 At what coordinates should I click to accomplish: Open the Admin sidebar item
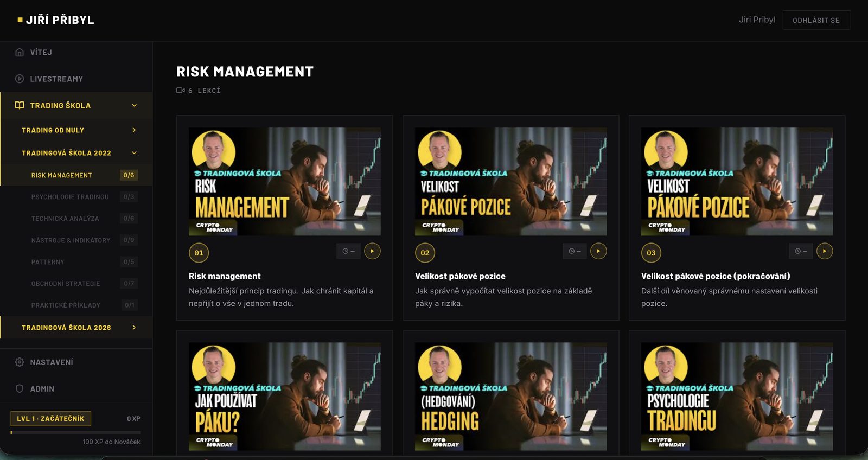(x=76, y=388)
